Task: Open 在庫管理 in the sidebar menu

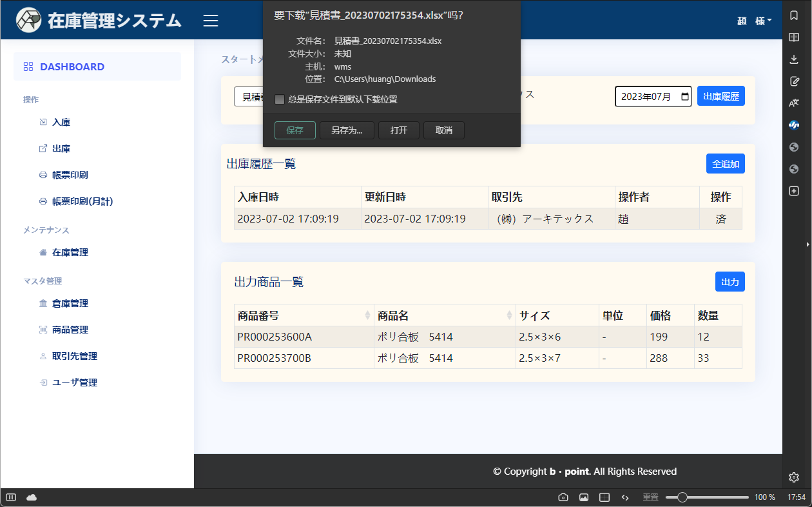Action: (x=70, y=253)
